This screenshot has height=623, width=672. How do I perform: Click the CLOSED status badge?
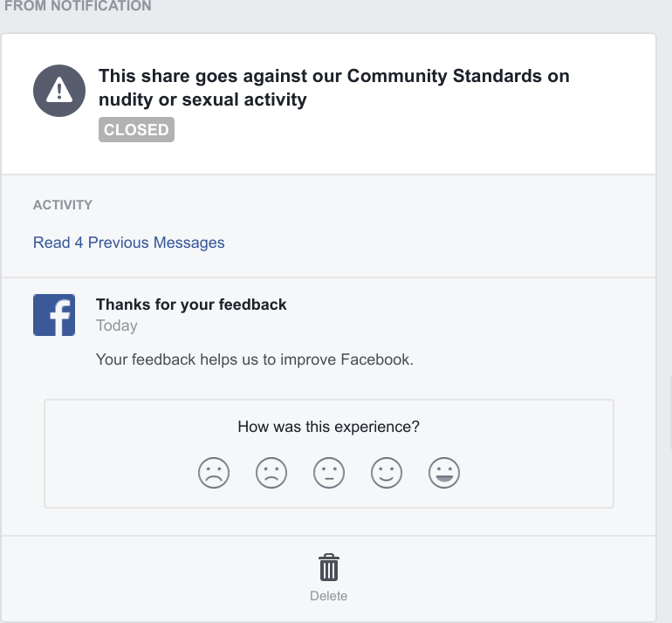point(136,130)
